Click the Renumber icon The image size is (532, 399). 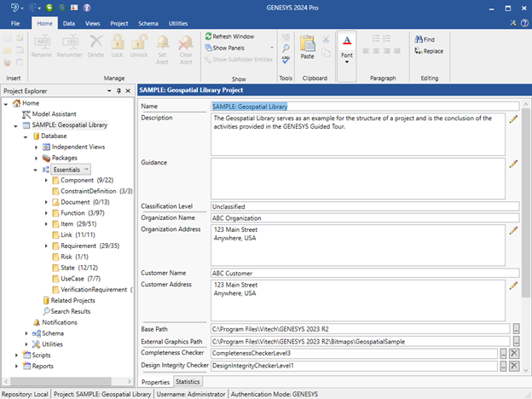coord(70,42)
